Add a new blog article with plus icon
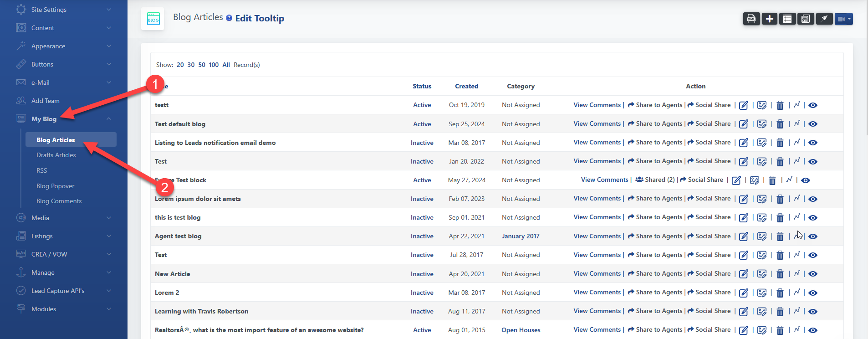 [769, 19]
